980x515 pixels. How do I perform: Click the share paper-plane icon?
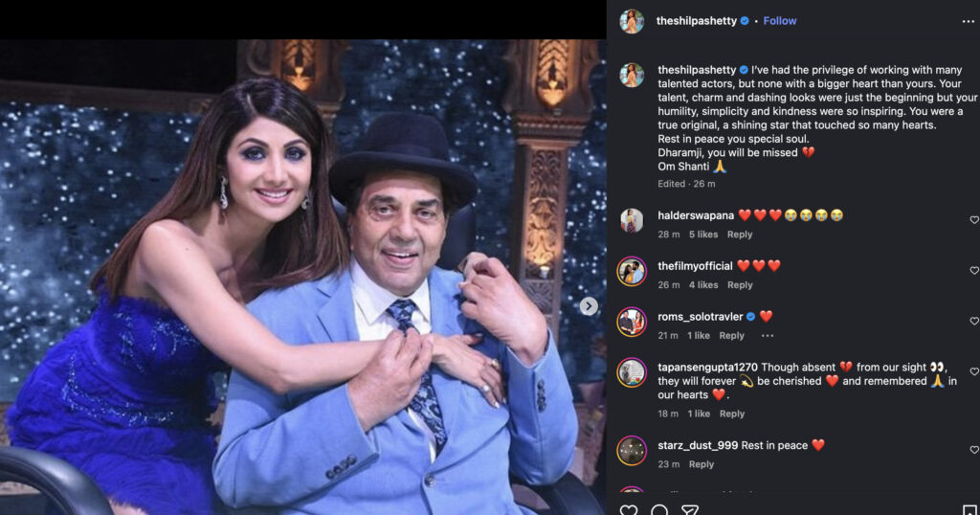689,510
